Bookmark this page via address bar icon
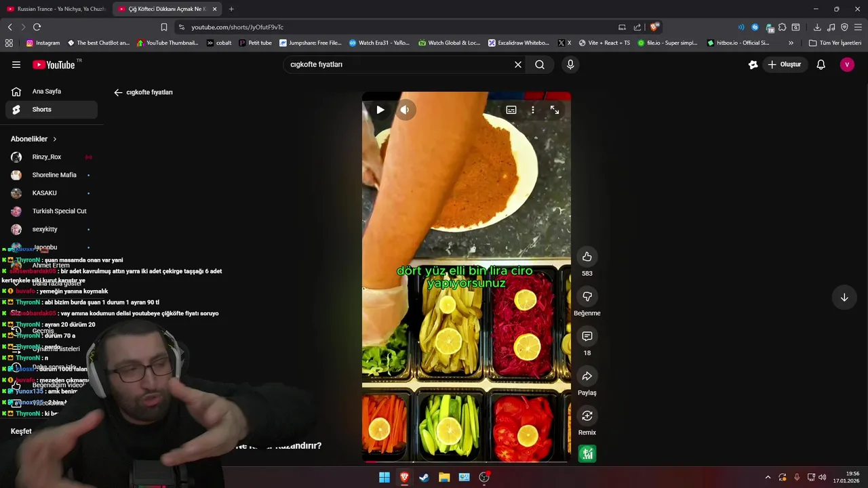Viewport: 868px width, 488px height. coord(164,27)
